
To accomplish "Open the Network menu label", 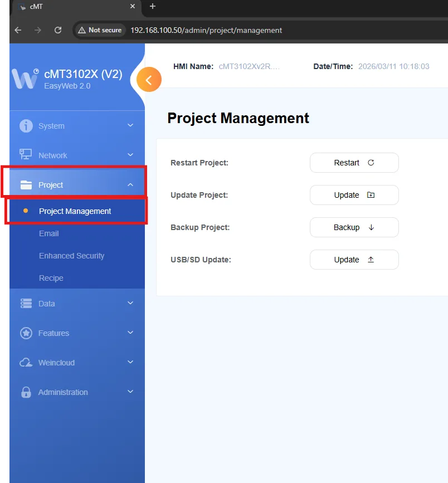I will pyautogui.click(x=53, y=155).
